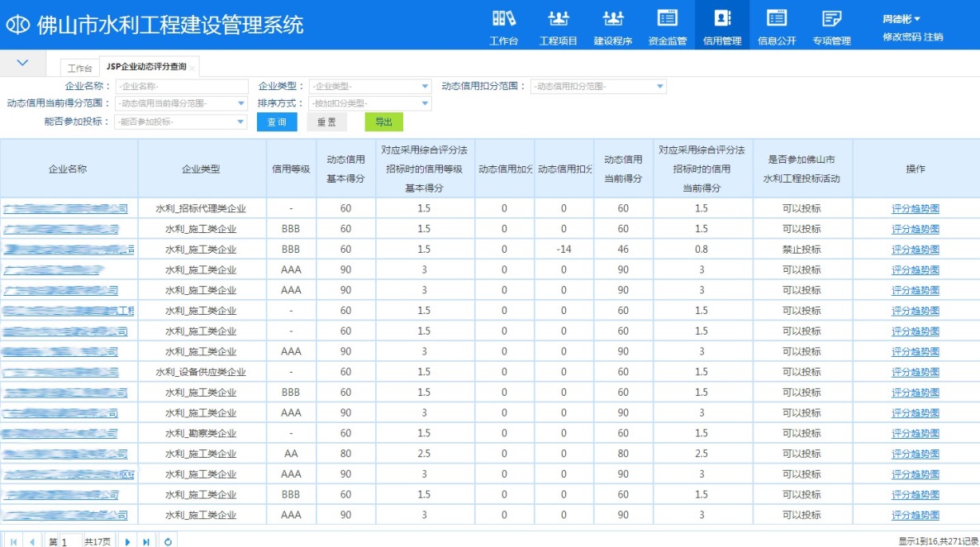Jump to the last page arrow
The width and height of the screenshot is (980, 547).
coord(146,541)
